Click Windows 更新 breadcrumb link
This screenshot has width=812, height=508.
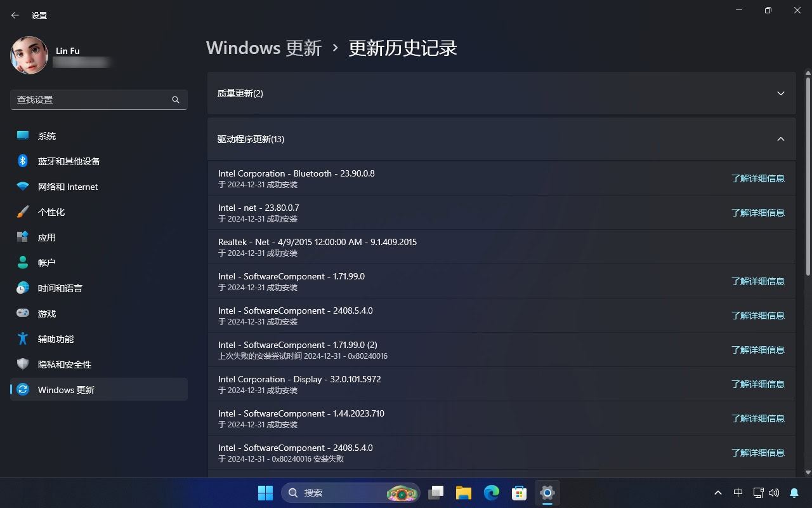[x=264, y=48]
